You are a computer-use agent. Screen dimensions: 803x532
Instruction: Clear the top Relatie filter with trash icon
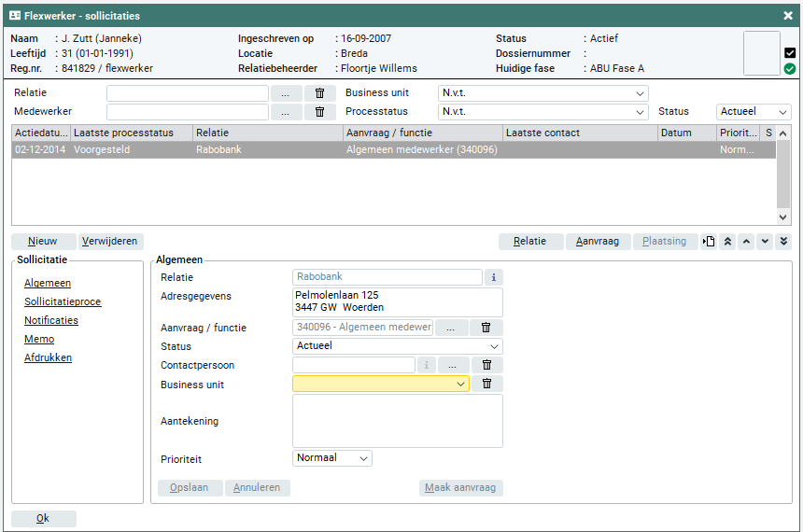[x=319, y=93]
